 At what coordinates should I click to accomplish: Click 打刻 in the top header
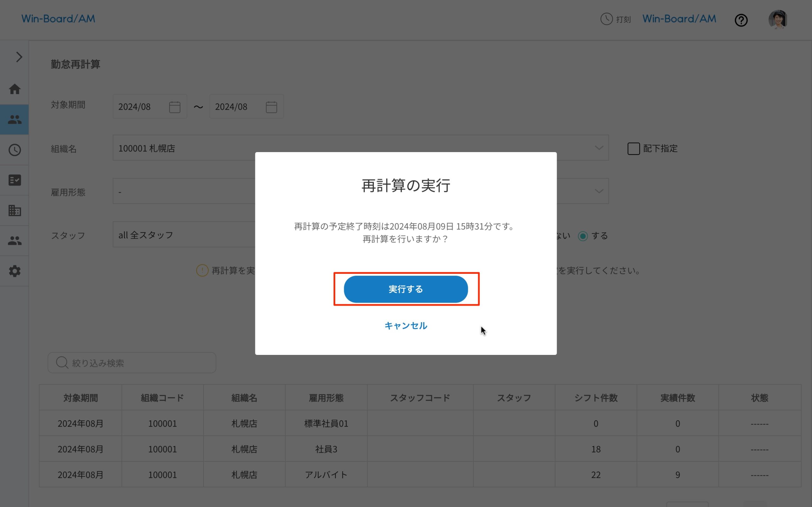616,19
